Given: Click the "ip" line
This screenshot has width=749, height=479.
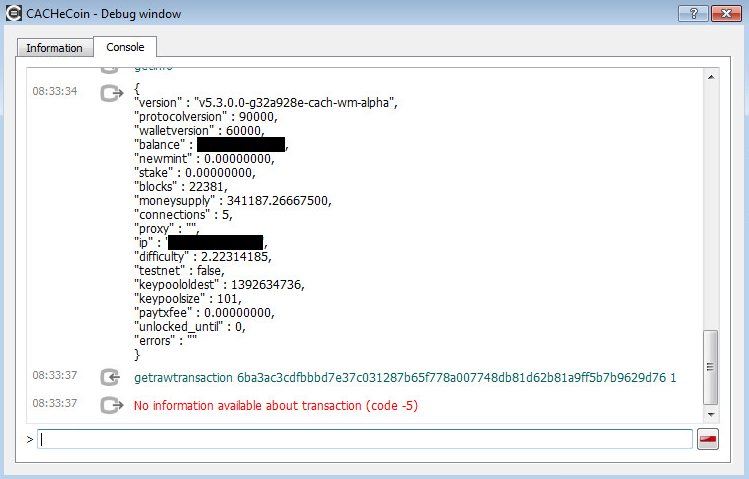Looking at the screenshot, I should coord(201,243).
